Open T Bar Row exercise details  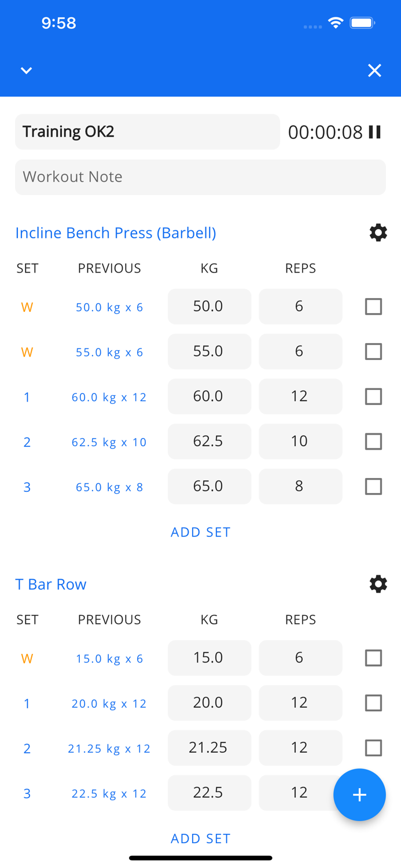tap(51, 584)
